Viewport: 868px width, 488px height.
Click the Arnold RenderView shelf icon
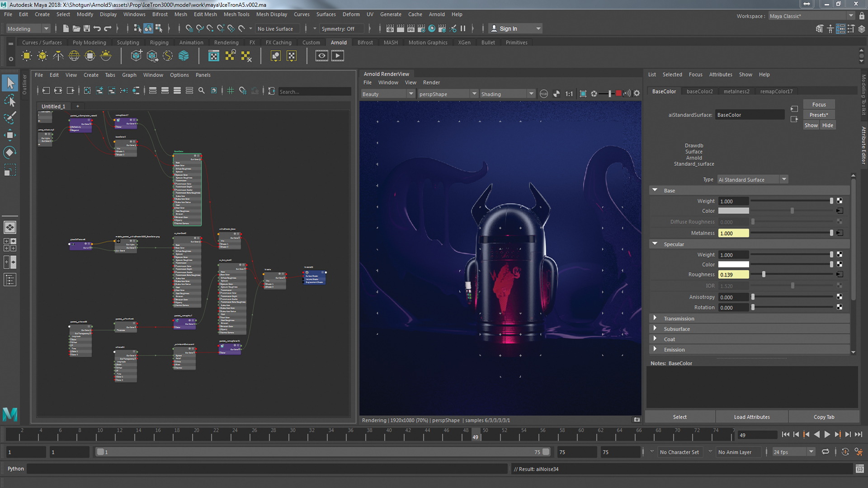[321, 56]
